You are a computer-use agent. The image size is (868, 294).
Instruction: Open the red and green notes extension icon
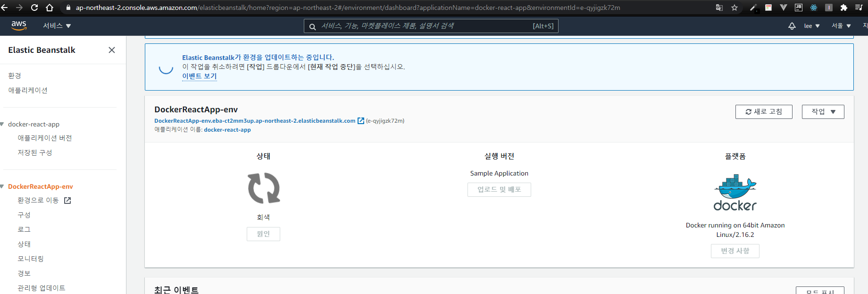pyautogui.click(x=768, y=8)
